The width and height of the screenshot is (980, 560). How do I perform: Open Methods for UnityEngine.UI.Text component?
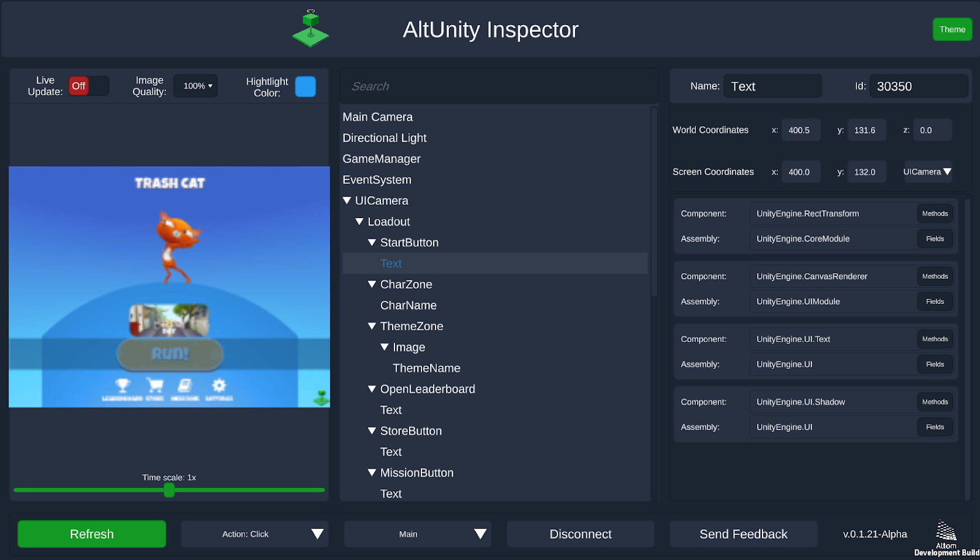(935, 339)
